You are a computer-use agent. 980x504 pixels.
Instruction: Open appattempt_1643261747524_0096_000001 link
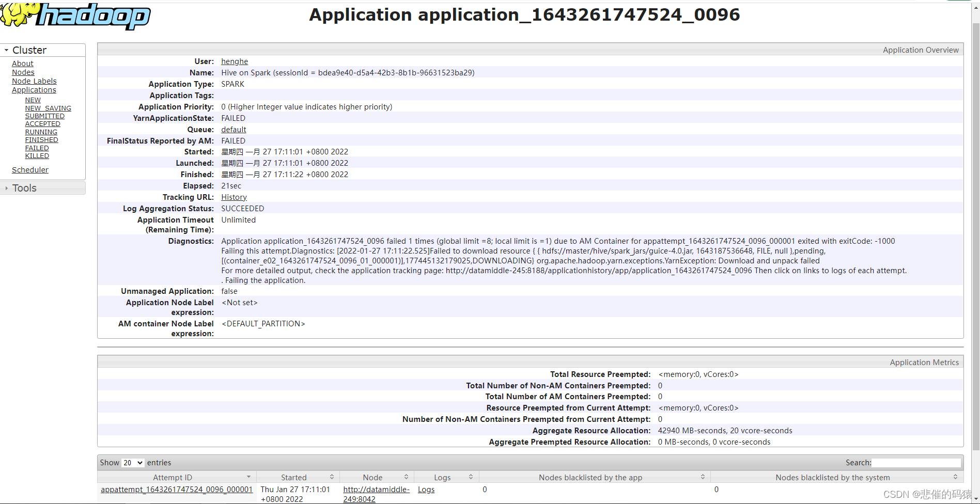(x=177, y=490)
